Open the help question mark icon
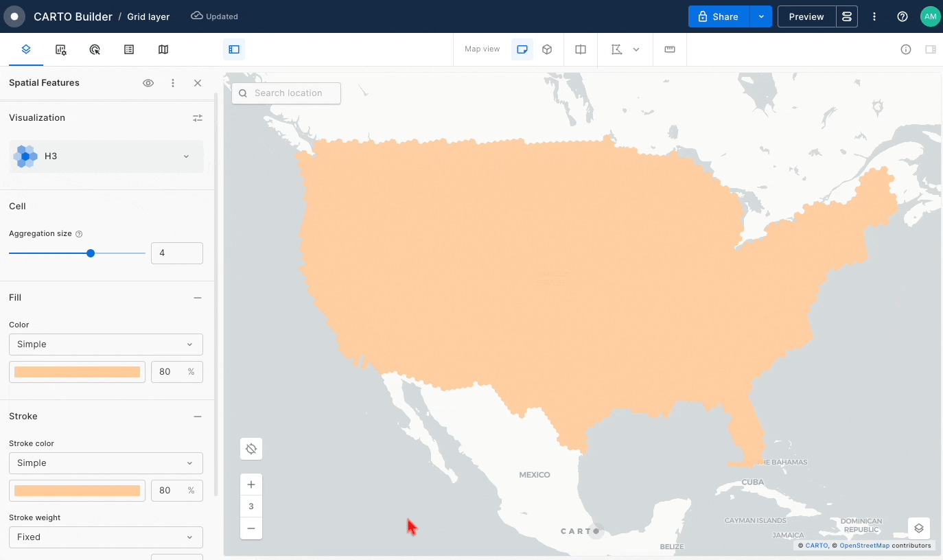 [x=903, y=16]
